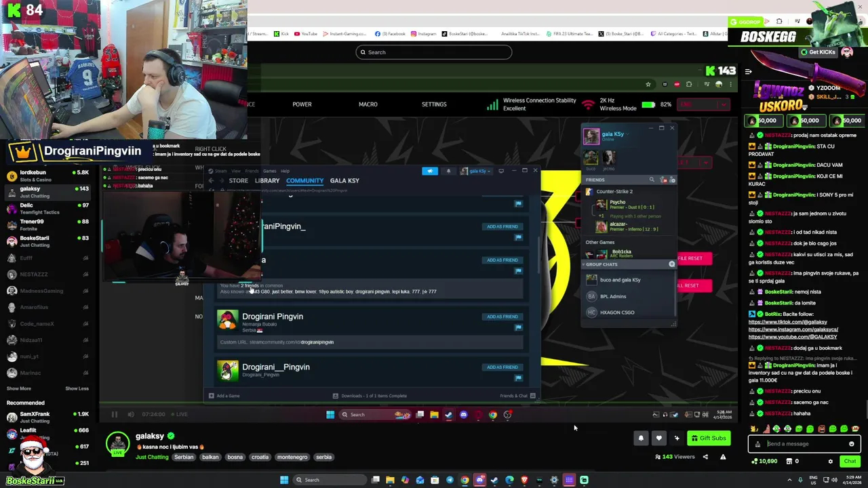Search friends magnifier in Friends list
This screenshot has width=868, height=488.
click(652, 180)
